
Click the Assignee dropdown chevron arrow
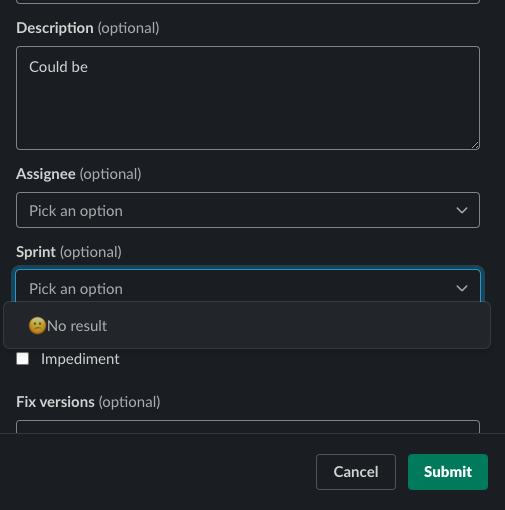(x=462, y=210)
